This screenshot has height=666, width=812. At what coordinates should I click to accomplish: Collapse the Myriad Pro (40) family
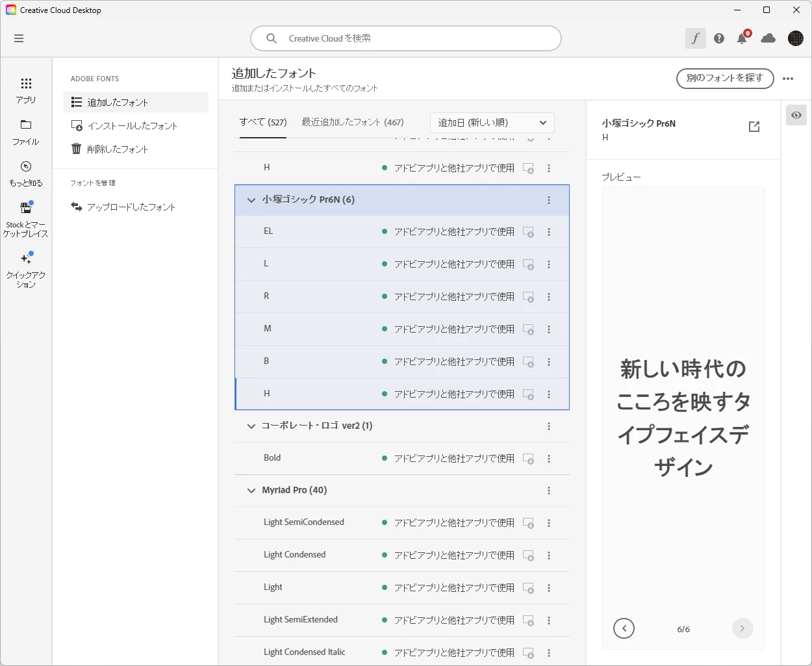[x=251, y=491]
